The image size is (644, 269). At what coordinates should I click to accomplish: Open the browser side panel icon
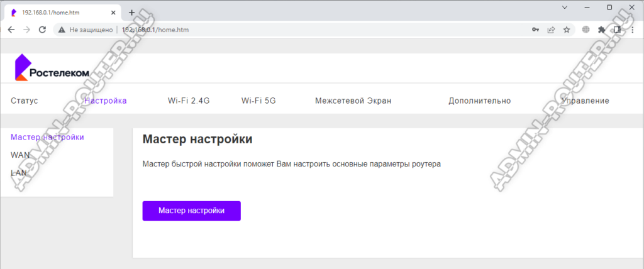tap(618, 30)
